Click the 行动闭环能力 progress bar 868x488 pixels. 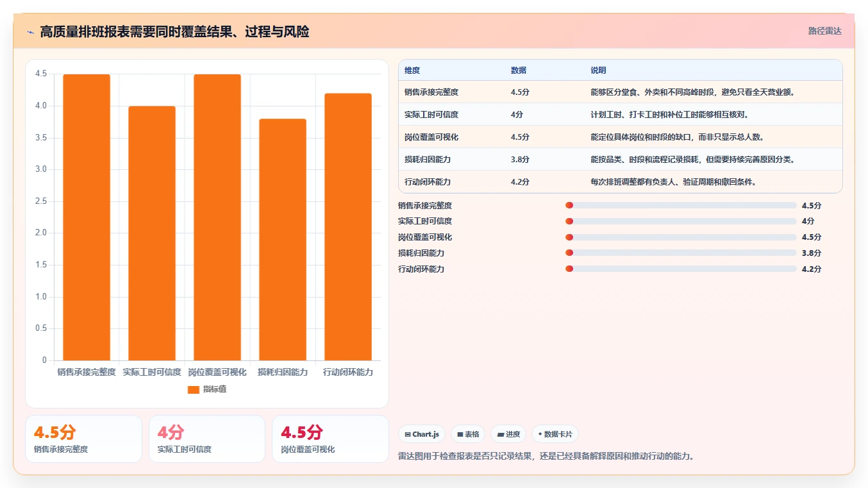[x=681, y=269]
